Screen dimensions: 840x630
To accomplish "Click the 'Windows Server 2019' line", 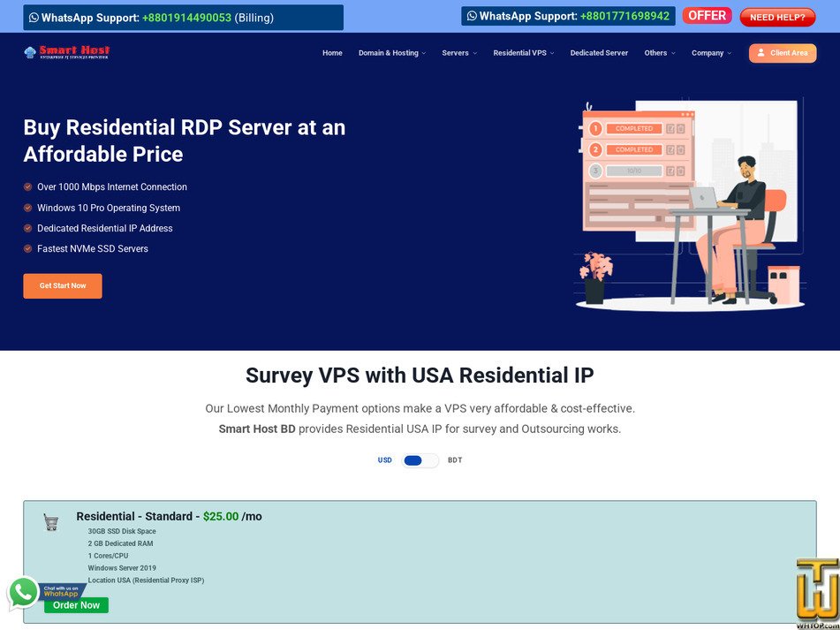I will coord(122,568).
